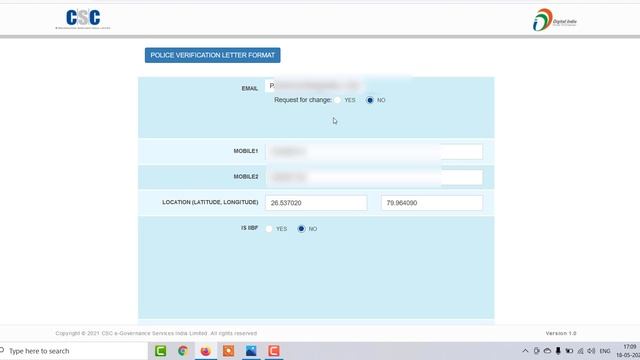Click the LOCATION (LATITUDE, LONGITUDE) label
This screenshot has width=640, height=360.
[210, 202]
